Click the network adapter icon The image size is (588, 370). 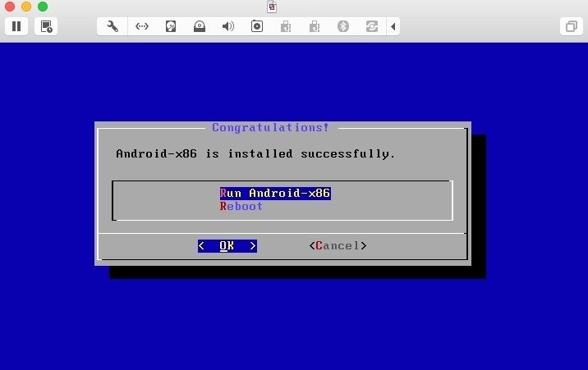142,26
